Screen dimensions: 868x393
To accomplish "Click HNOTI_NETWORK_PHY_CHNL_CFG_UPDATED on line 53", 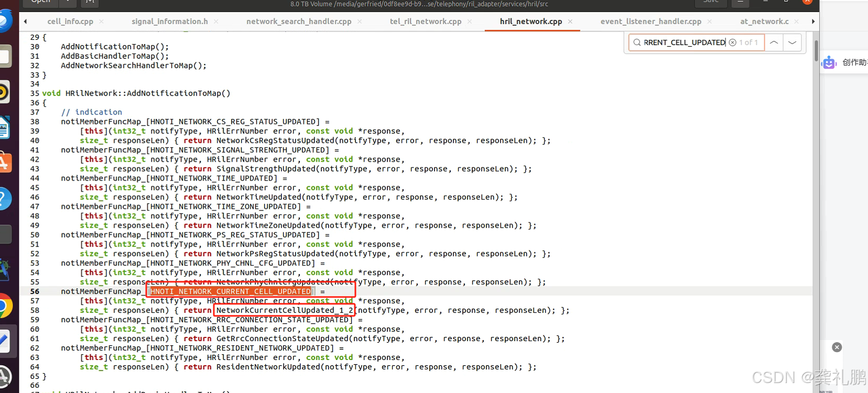I will click(x=231, y=263).
